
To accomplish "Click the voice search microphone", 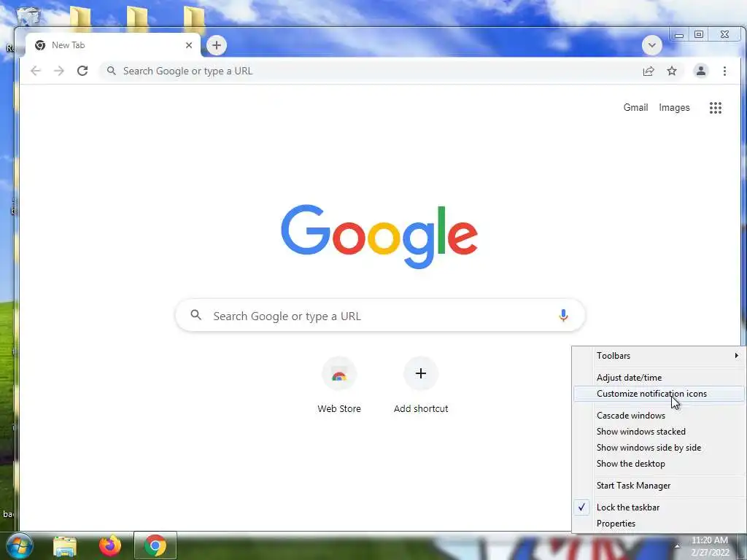I will tap(563, 316).
